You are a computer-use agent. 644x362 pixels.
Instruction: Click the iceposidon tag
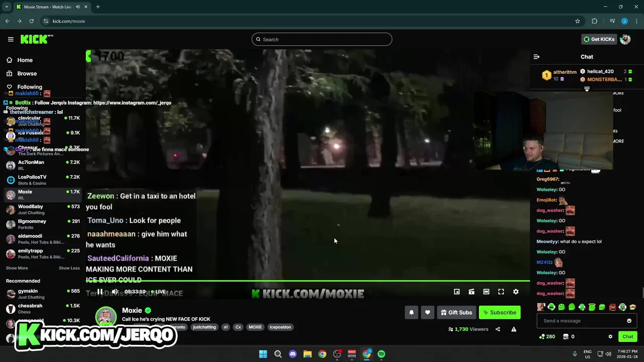(280, 327)
